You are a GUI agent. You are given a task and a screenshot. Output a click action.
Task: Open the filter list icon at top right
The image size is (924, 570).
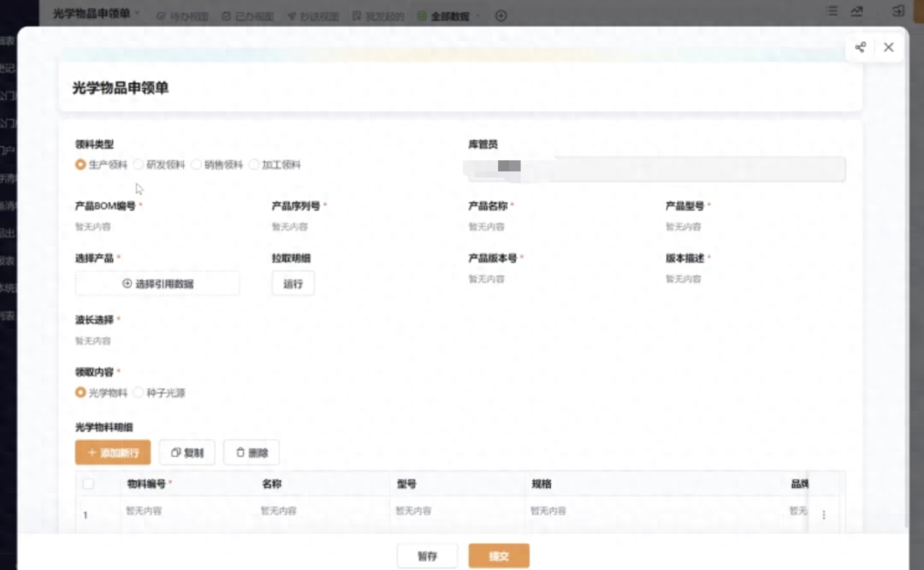(x=831, y=10)
